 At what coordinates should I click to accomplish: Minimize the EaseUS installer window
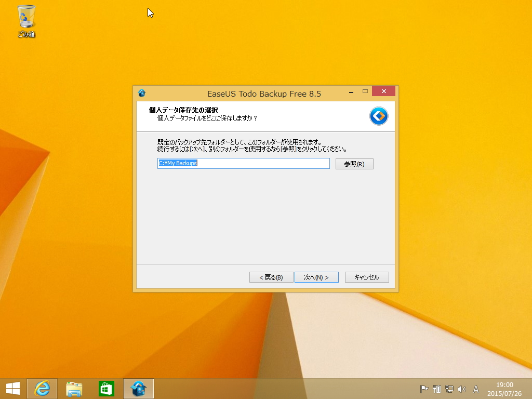[350, 91]
